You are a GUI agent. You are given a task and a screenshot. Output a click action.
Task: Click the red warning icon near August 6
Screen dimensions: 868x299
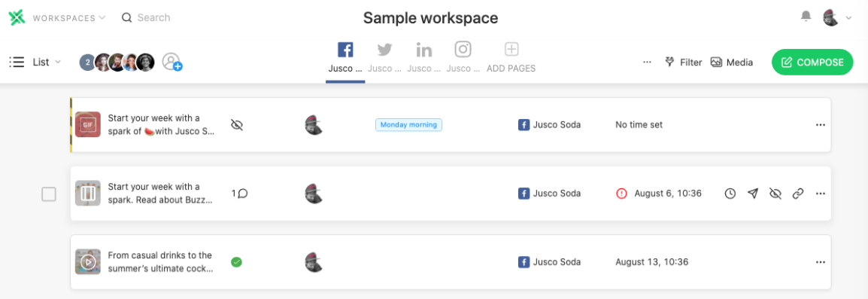pyautogui.click(x=621, y=194)
